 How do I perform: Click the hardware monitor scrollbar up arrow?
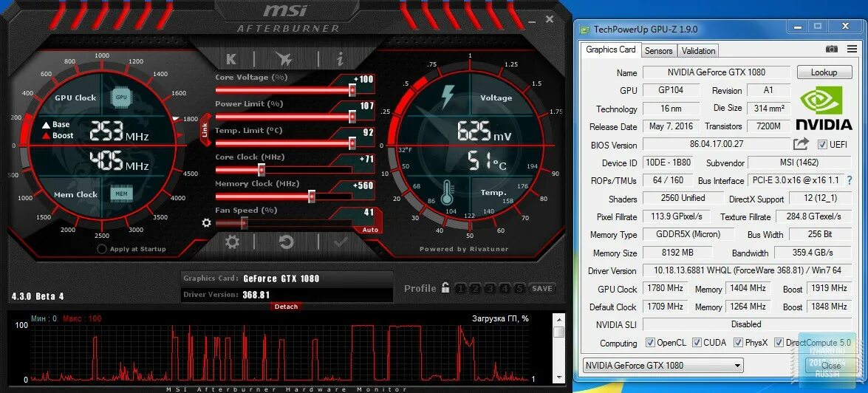point(559,319)
